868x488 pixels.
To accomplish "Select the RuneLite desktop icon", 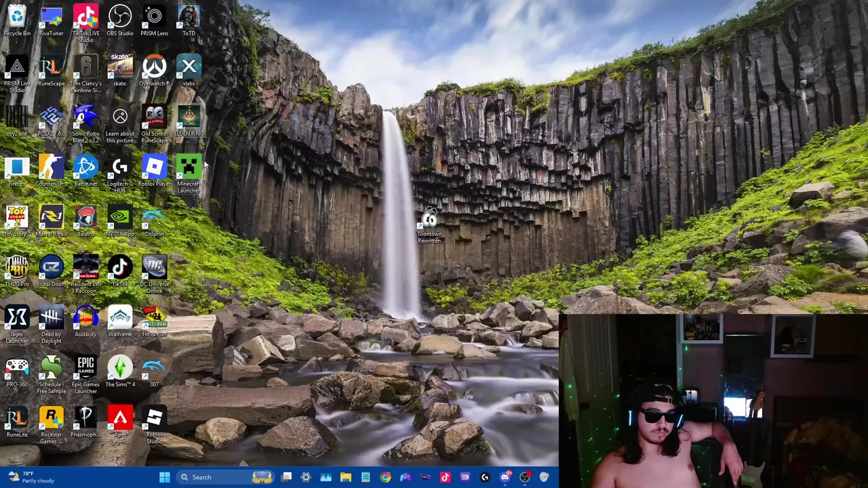I will [17, 422].
